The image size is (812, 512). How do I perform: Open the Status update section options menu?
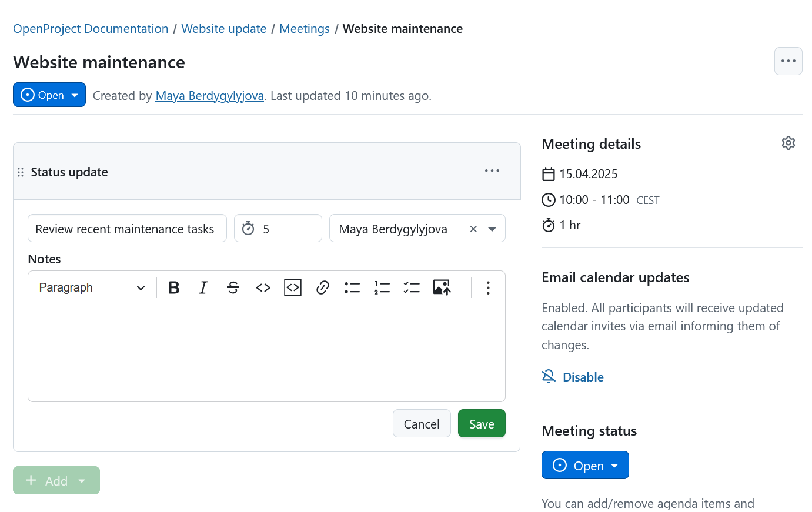coord(492,171)
